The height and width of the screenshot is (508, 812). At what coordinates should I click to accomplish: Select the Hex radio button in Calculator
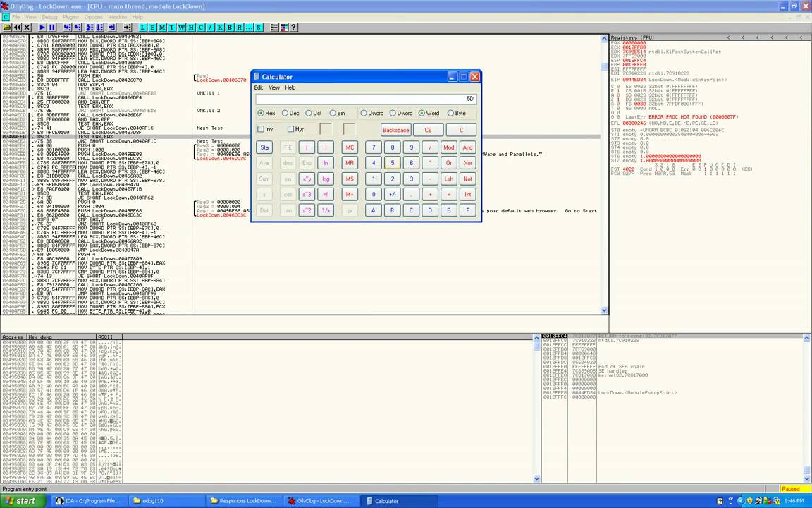[x=266, y=113]
